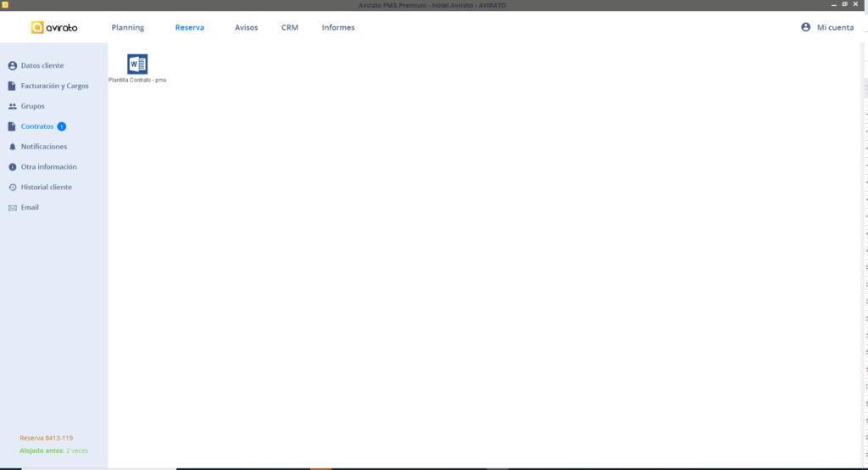The height and width of the screenshot is (470, 868).
Task: Click the Datos cliente person icon
Action: [x=12, y=65]
